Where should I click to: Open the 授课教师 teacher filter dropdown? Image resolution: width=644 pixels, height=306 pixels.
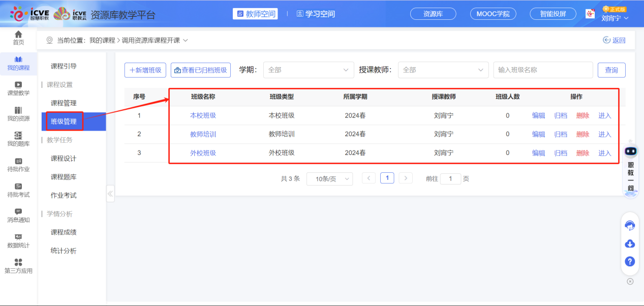(443, 70)
